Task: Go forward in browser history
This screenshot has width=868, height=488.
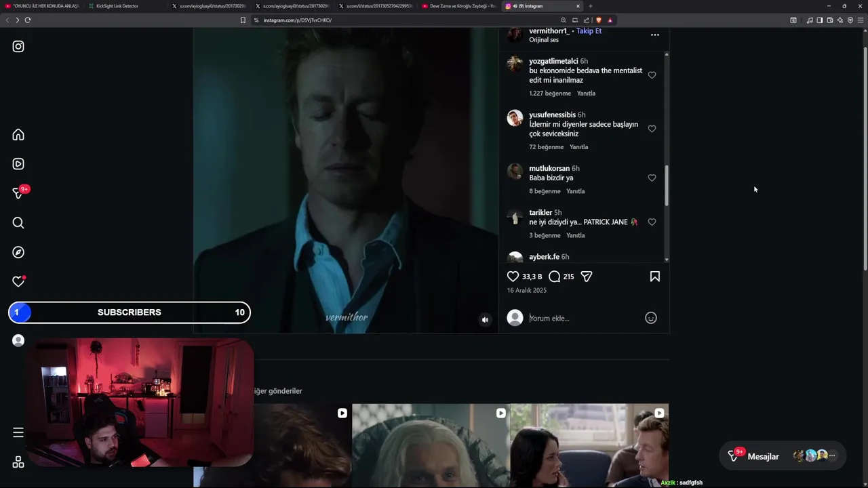Action: pos(17,20)
